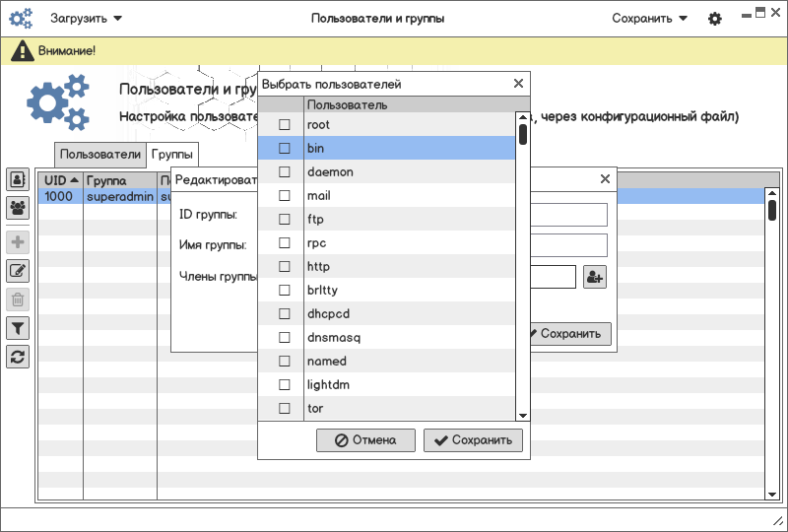The width and height of the screenshot is (788, 532).
Task: Click the add-user icon beside group members field
Action: tap(594, 278)
